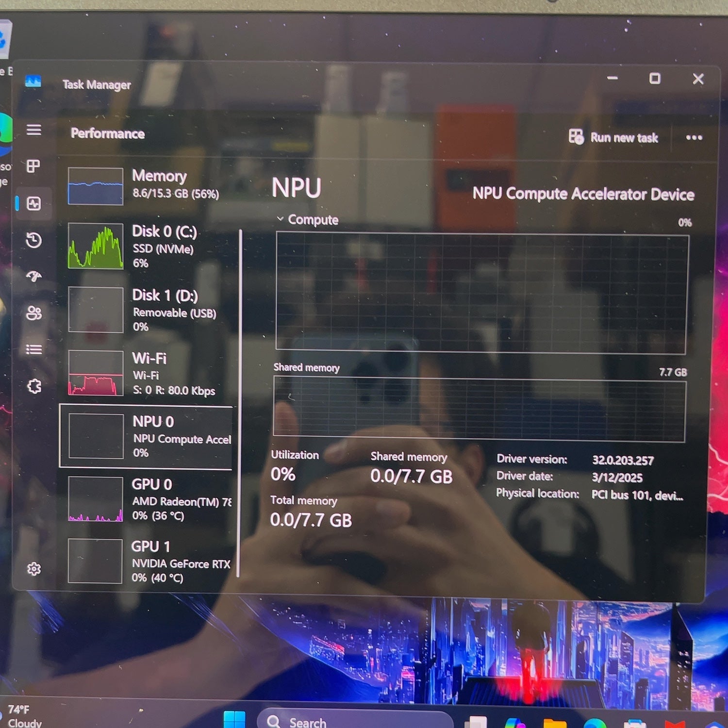
Task: Open Details page list icon
Action: pos(33,349)
